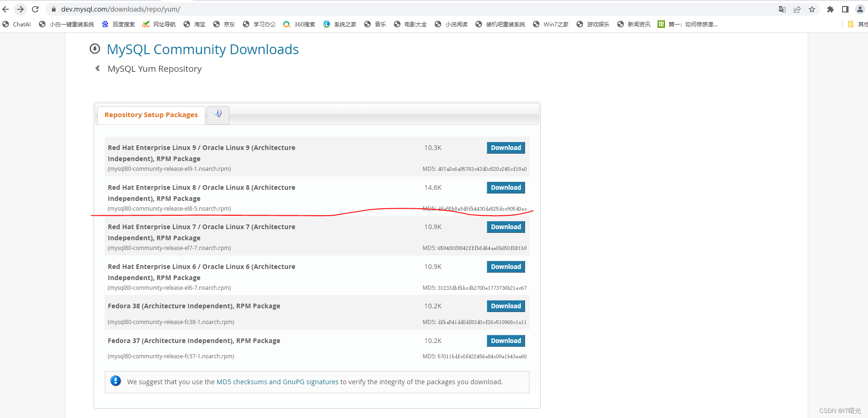Download the Enterprise Linux 8 RPM package

(x=506, y=187)
